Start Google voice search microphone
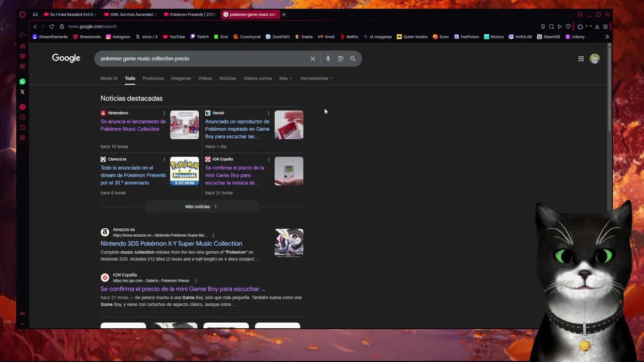This screenshot has height=362, width=644. pyautogui.click(x=328, y=59)
